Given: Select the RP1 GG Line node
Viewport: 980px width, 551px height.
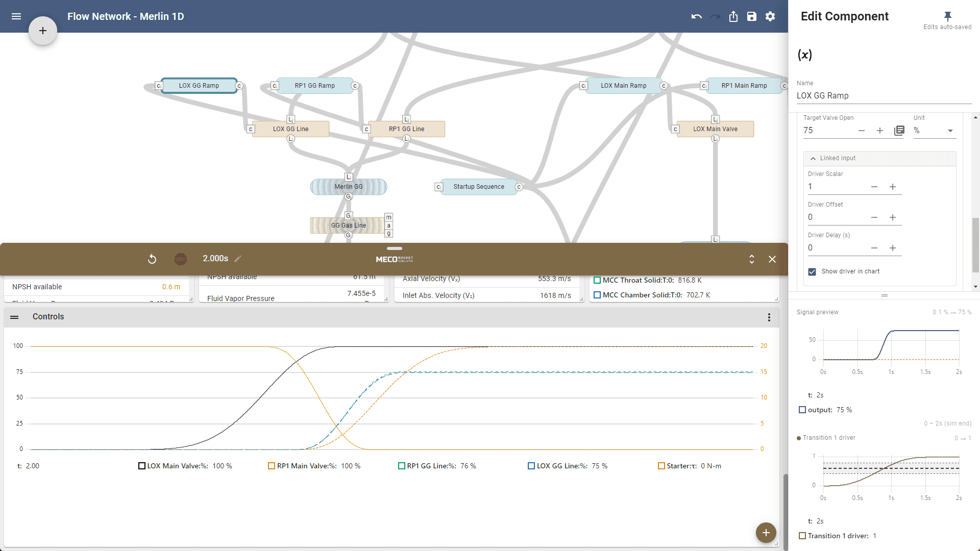Looking at the screenshot, I should click(406, 129).
